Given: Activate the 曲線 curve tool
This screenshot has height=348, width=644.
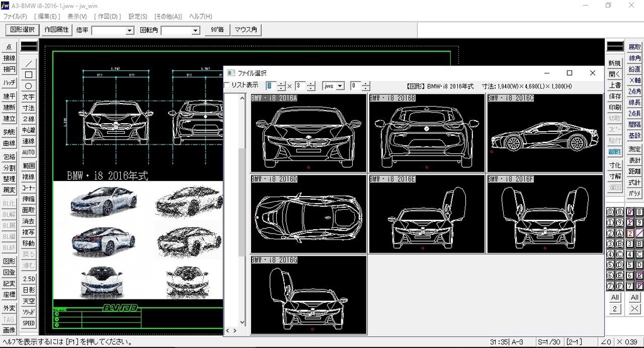Looking at the screenshot, I should pos(9,143).
